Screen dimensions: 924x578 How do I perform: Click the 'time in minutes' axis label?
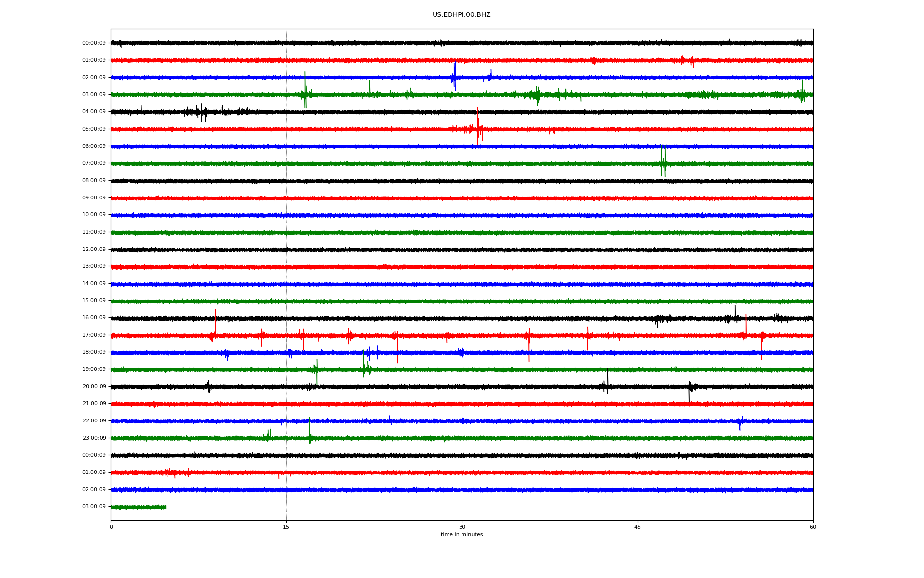462,535
